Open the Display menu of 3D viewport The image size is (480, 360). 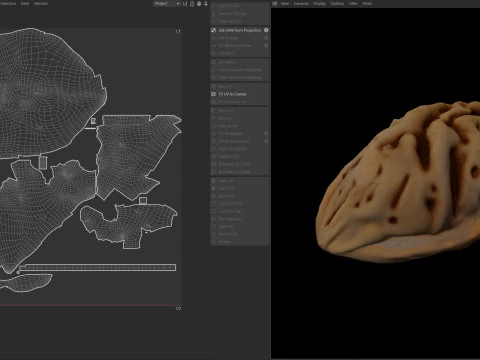coord(319,3)
